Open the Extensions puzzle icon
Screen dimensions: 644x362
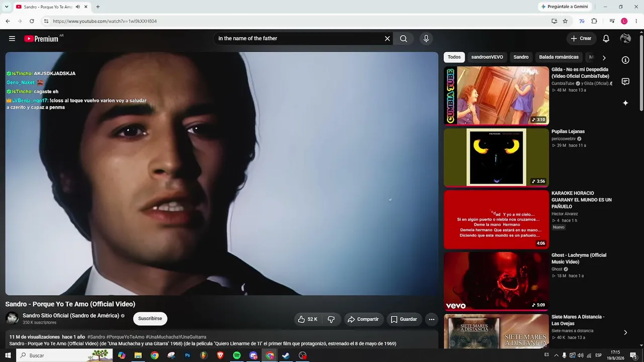coord(594,21)
